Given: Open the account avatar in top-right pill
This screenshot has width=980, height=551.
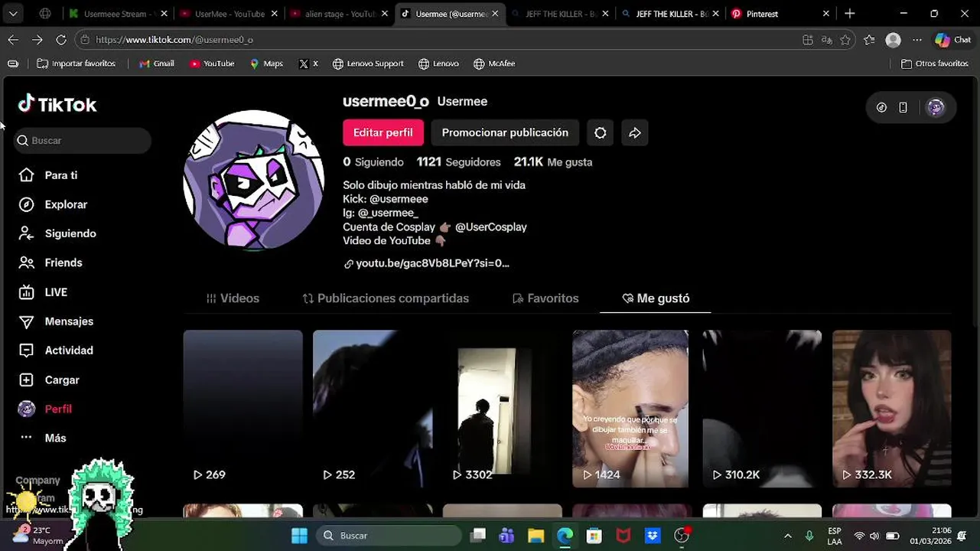Looking at the screenshot, I should click(x=936, y=108).
